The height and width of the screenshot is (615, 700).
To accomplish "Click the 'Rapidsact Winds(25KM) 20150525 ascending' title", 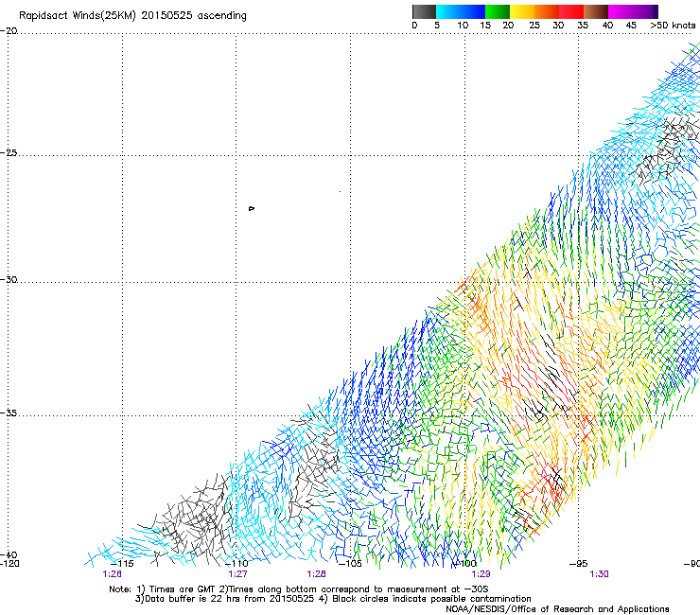I will (x=132, y=16).
